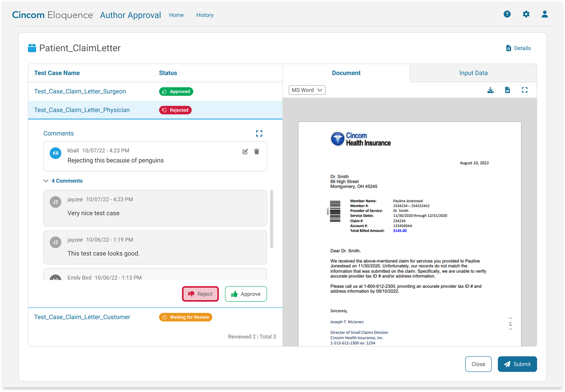Click the August 10, 2022 date in letter

coord(474,163)
